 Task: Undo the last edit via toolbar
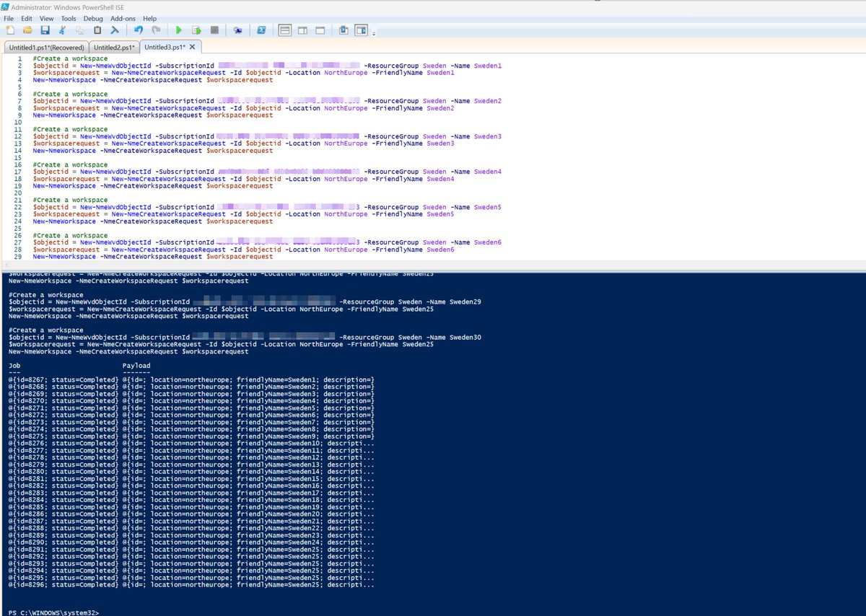point(138,30)
